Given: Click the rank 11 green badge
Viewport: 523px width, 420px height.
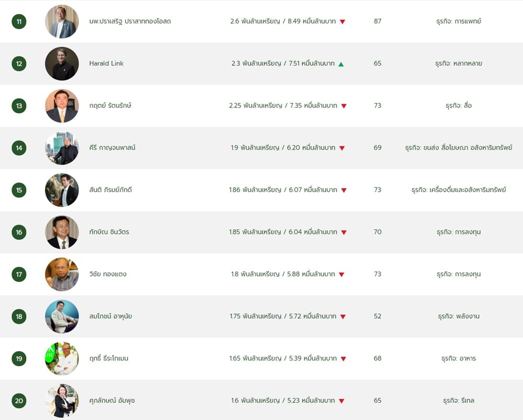Looking at the screenshot, I should click(19, 21).
